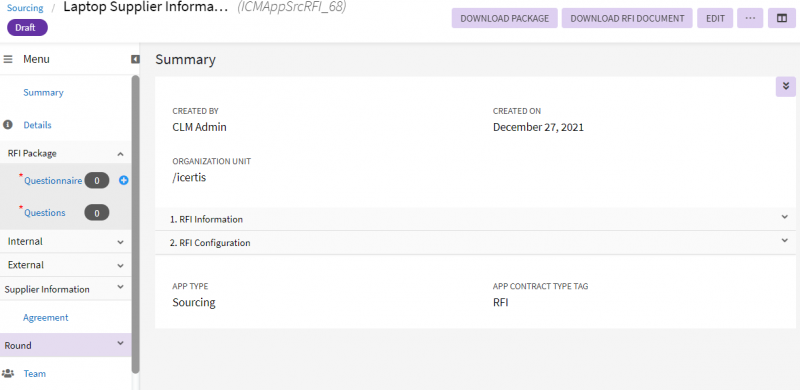This screenshot has width=800, height=390.
Task: Go to Sourcing breadcrumb link
Action: 25,8
